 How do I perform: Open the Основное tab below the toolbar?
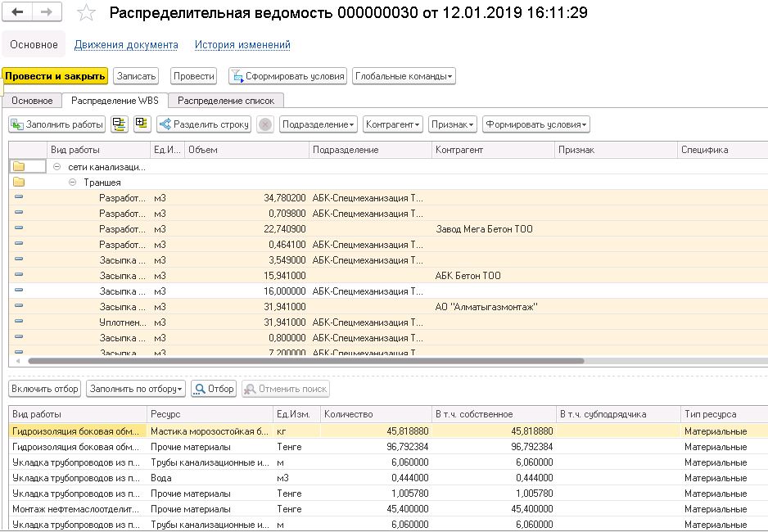click(x=32, y=100)
